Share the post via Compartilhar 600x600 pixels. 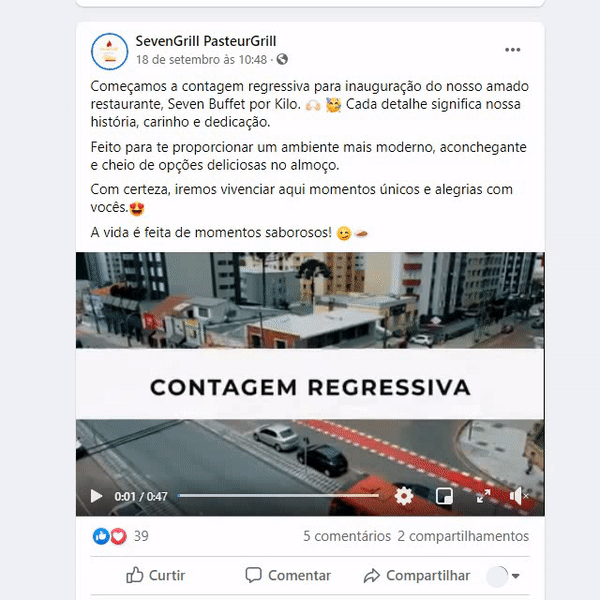[417, 575]
